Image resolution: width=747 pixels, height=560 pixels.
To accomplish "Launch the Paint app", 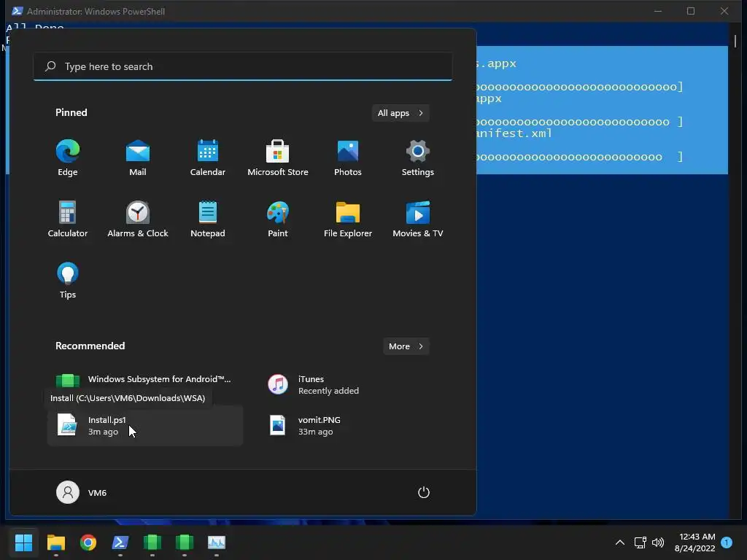I will (278, 219).
